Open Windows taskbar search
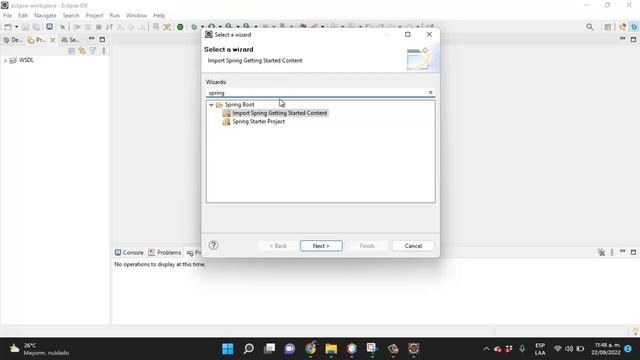The image size is (640, 360). (249, 349)
